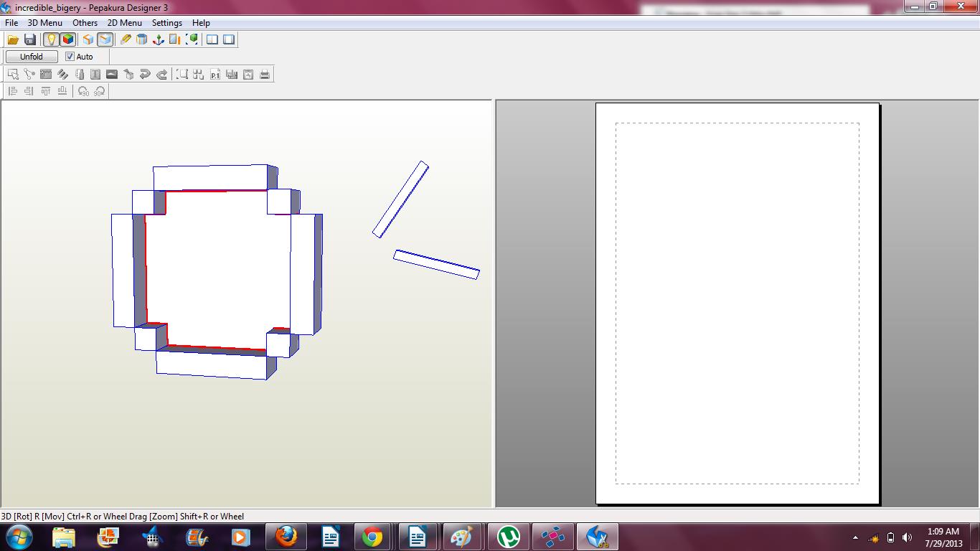Click the battery tray icon

coord(891,537)
